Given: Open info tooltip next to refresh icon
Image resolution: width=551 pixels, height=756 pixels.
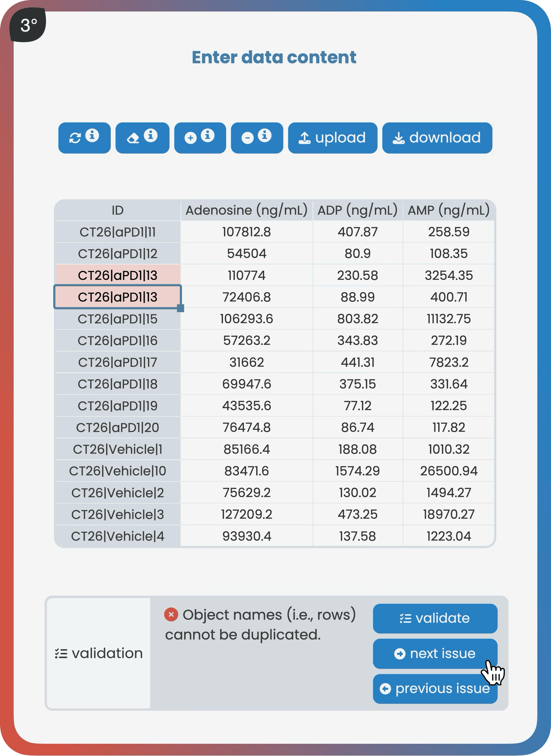Looking at the screenshot, I should pos(92,135).
